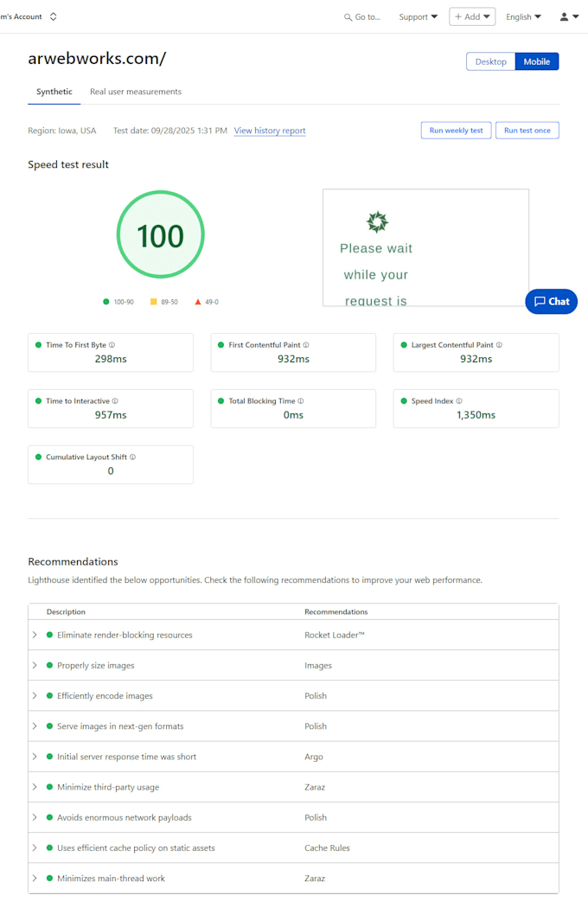
Task: Click the Test date 09/28/2025 text
Action: [x=169, y=131]
